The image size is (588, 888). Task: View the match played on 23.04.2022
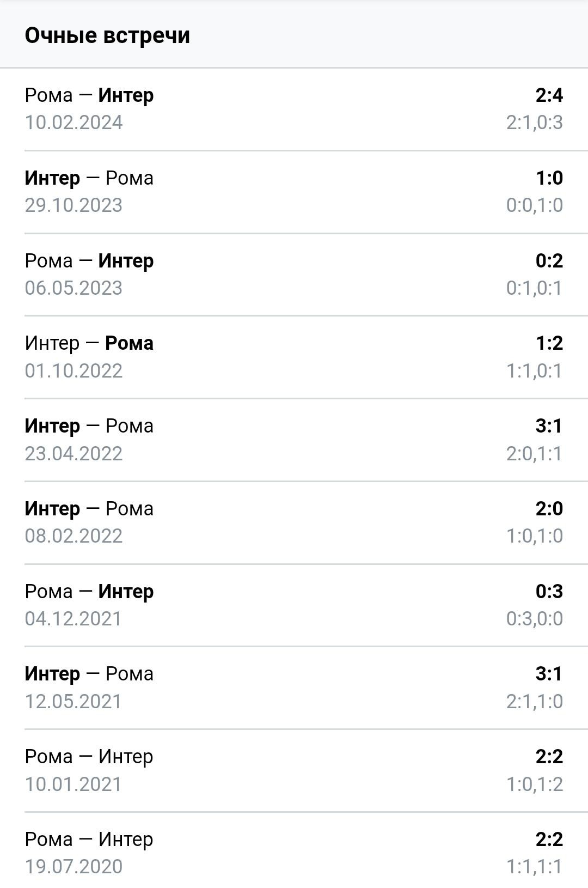pos(294,440)
